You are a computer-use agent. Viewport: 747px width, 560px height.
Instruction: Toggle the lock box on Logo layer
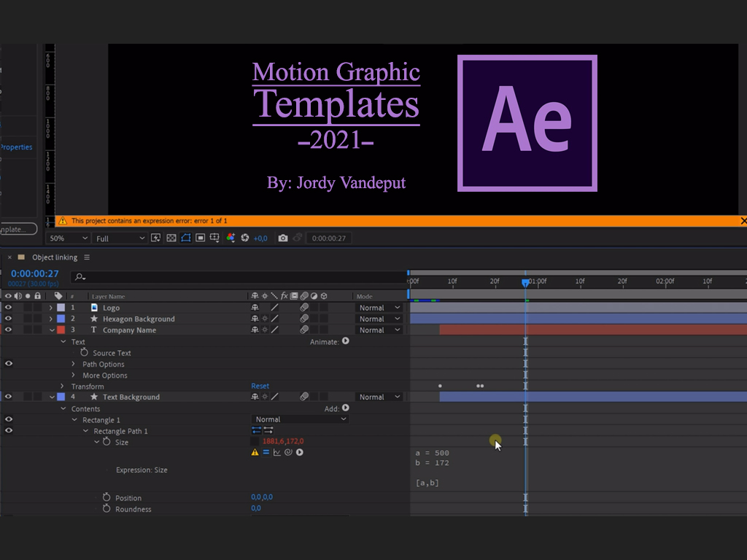click(x=38, y=308)
